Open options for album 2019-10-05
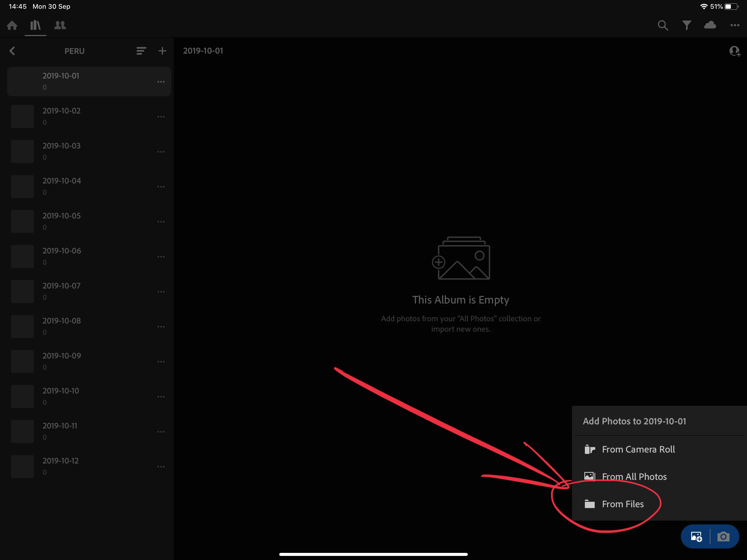The height and width of the screenshot is (560, 747). [x=161, y=222]
